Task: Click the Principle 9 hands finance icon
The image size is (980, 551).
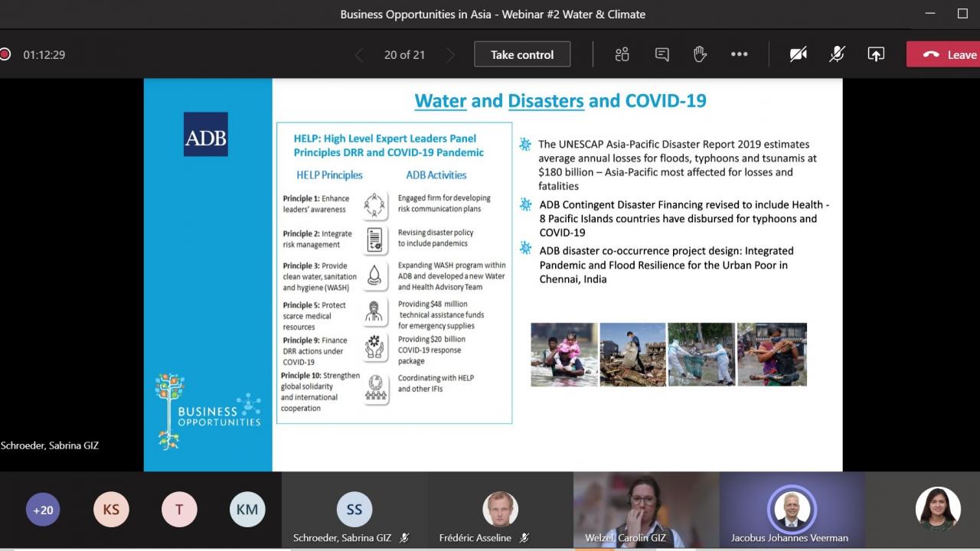Action: [x=374, y=347]
